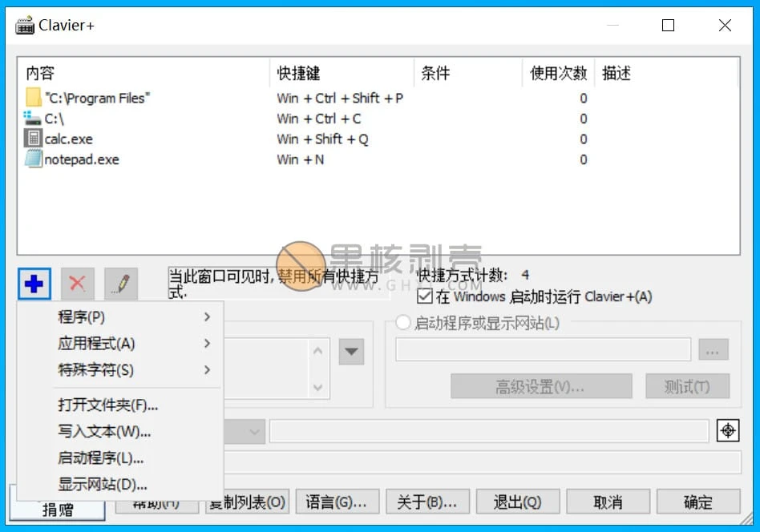
Task: Select the calc.exe row text
Action: pos(68,139)
